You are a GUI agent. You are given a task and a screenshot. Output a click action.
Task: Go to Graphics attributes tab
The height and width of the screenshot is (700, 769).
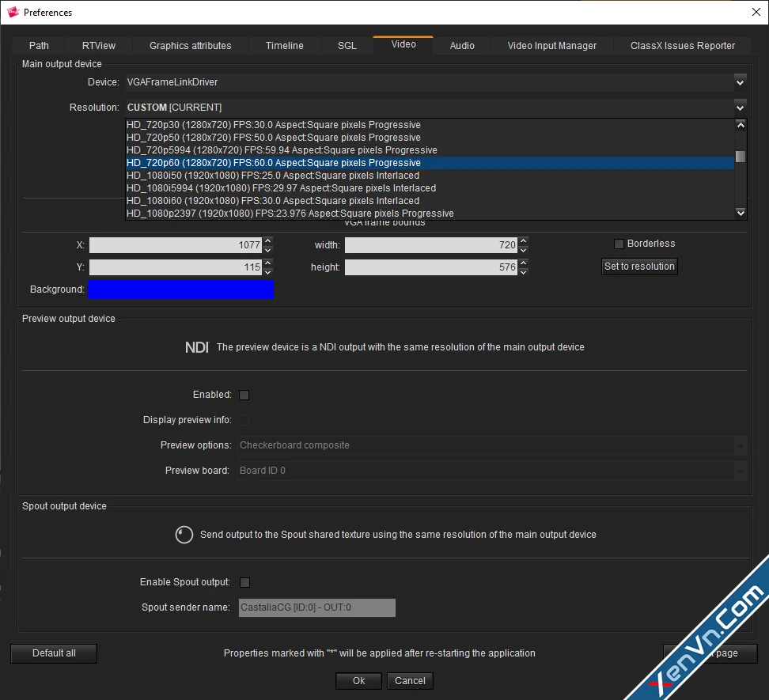click(191, 46)
